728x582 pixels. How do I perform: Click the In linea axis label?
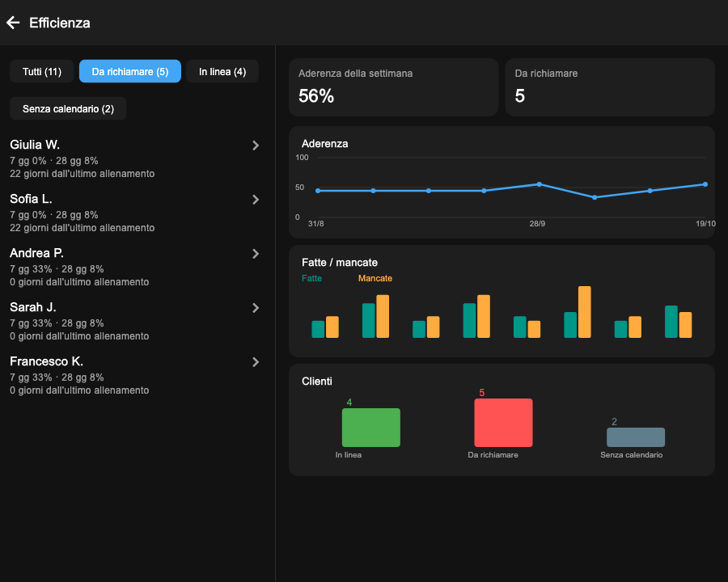click(x=348, y=455)
